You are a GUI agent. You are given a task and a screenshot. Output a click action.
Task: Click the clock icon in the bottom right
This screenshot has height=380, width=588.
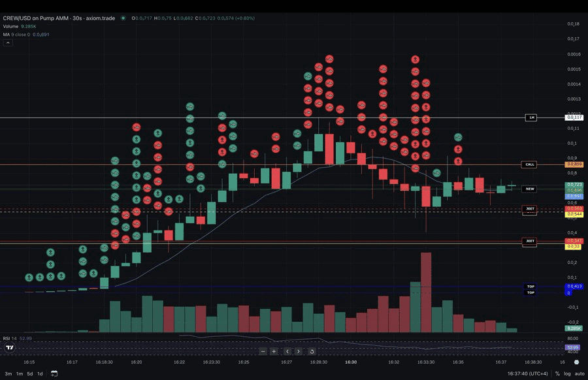578,360
